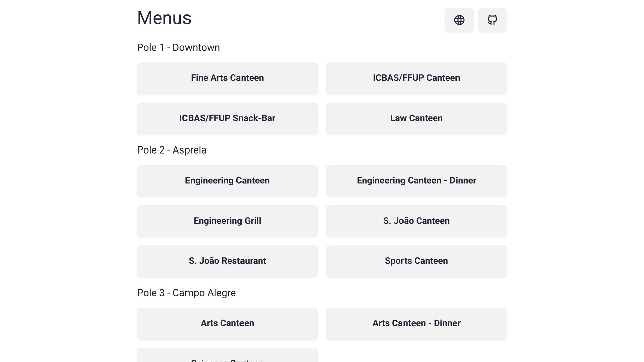Open Engineering Canteen menu
The height and width of the screenshot is (362, 644).
pos(227,181)
